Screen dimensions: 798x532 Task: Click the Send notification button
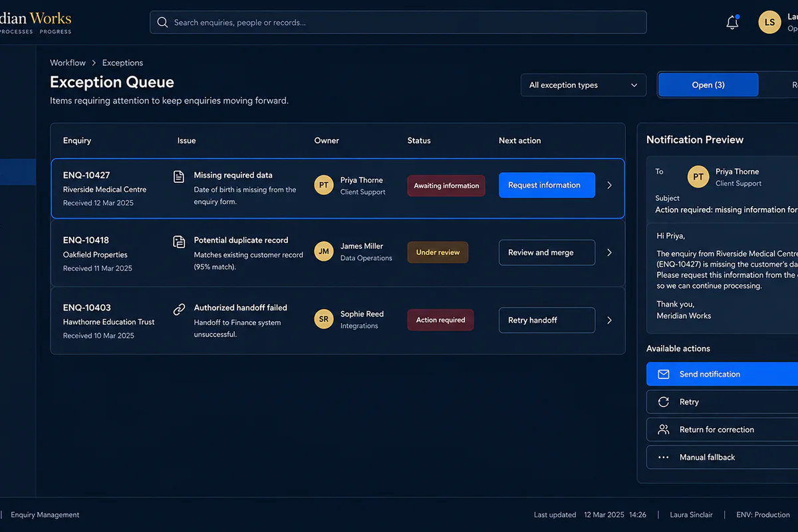722,374
